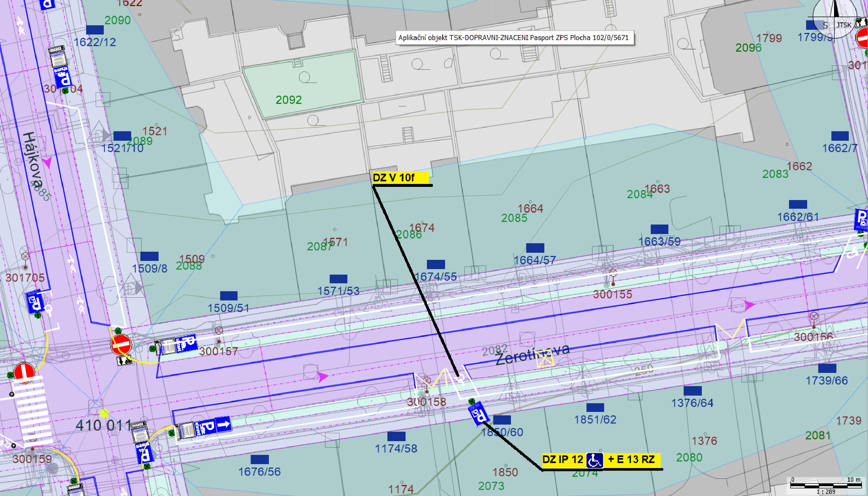Click the yellow-green dot near 410 011
This screenshot has height=496, width=868.
pos(104,413)
